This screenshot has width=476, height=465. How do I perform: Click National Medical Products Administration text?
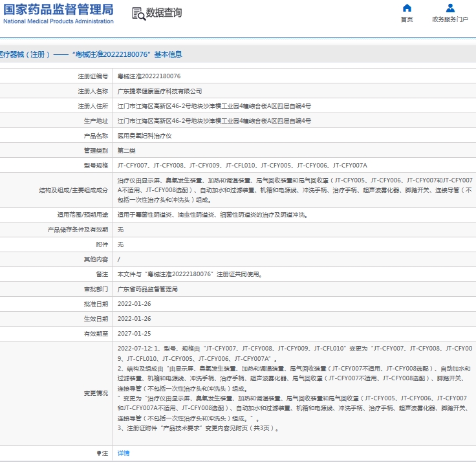[x=58, y=21]
